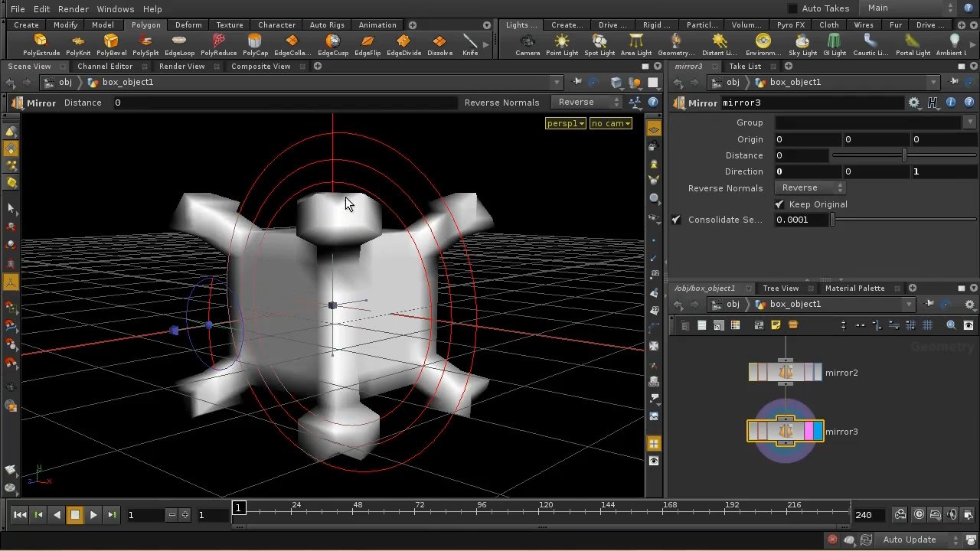Open the Render menu
Screen dimensions: 980x551
click(x=73, y=8)
